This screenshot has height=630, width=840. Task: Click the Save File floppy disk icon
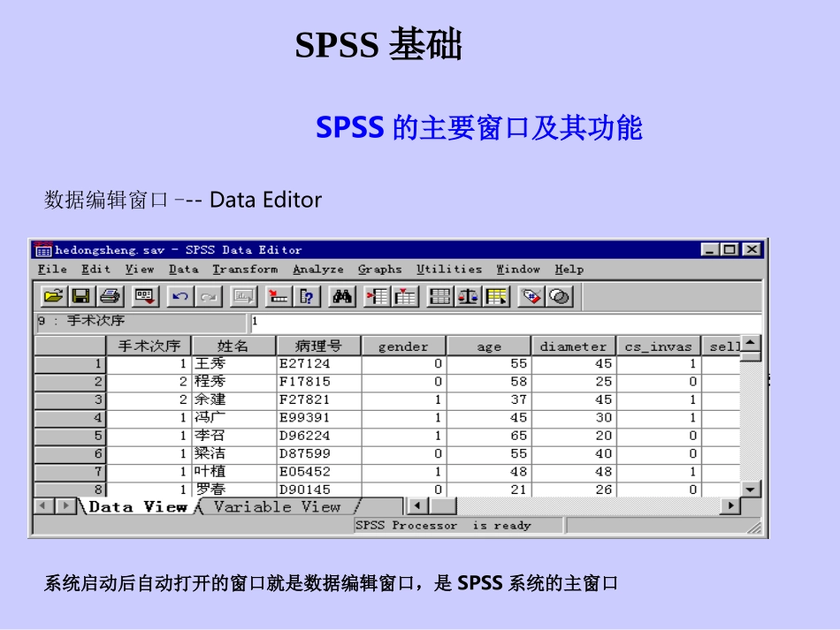coord(81,296)
